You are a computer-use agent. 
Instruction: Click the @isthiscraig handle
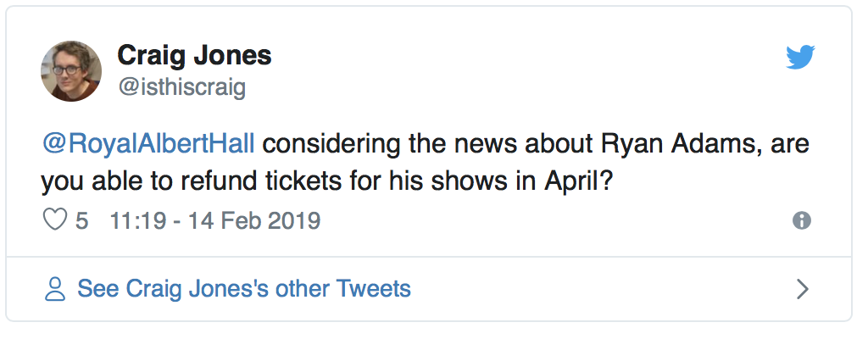(181, 86)
